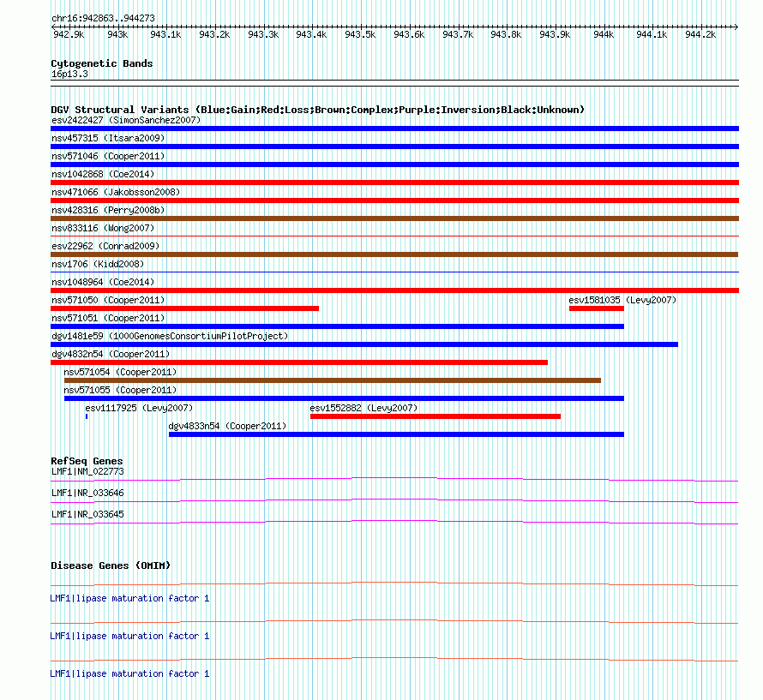Select the esv22962 (Conrad2009) brown complex bar
This screenshot has width=763, height=700.
394,254
